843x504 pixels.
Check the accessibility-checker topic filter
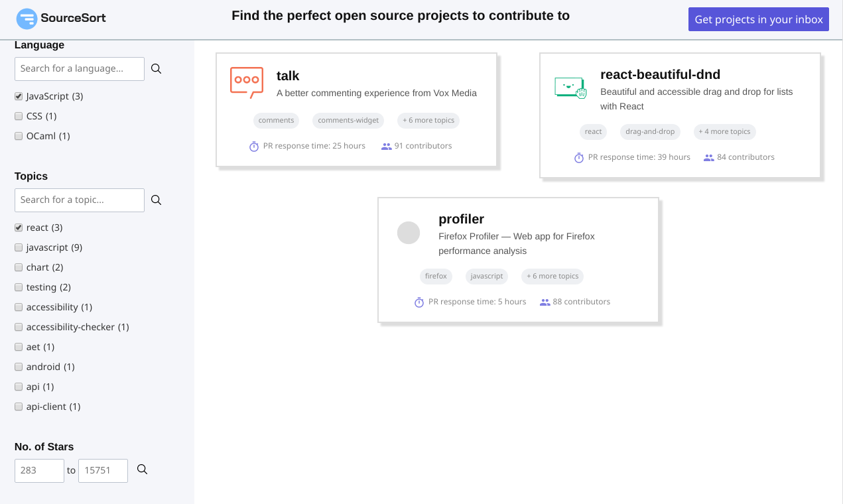coord(19,327)
